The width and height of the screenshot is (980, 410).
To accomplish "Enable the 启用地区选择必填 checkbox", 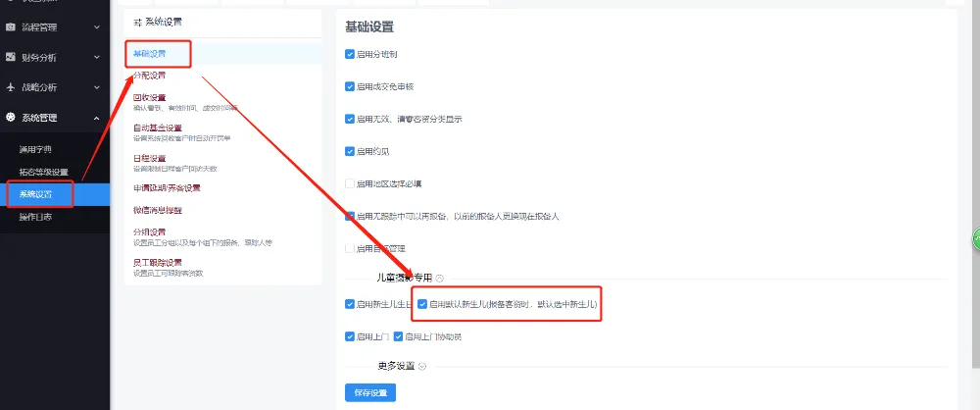I will coord(350,183).
